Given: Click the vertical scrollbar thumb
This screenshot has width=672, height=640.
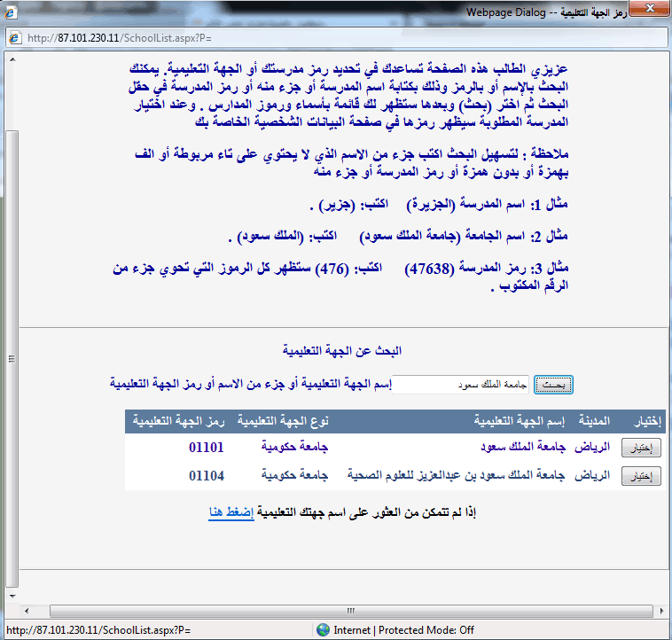Looking at the screenshot, I should tap(12, 359).
